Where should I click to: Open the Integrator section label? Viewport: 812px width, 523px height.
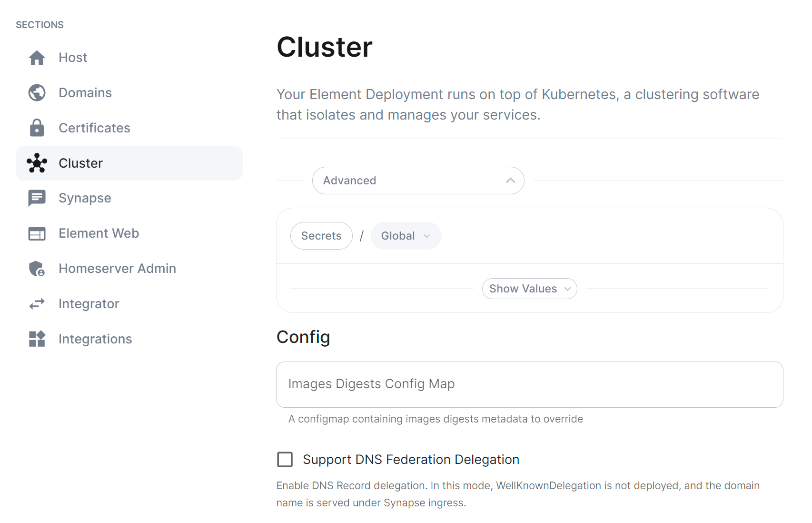tap(89, 304)
